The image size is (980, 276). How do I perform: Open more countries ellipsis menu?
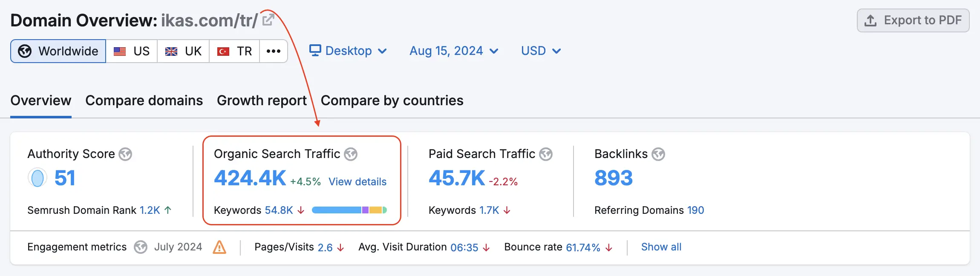(274, 51)
